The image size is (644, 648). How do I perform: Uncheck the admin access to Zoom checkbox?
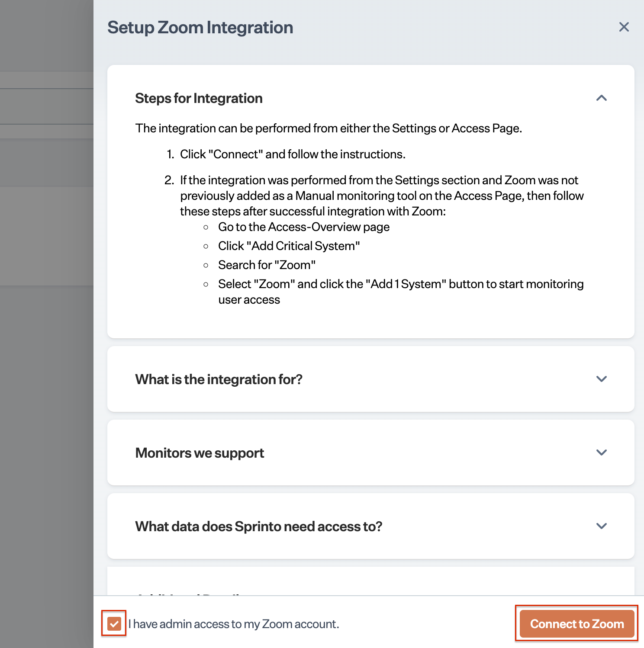tap(114, 623)
